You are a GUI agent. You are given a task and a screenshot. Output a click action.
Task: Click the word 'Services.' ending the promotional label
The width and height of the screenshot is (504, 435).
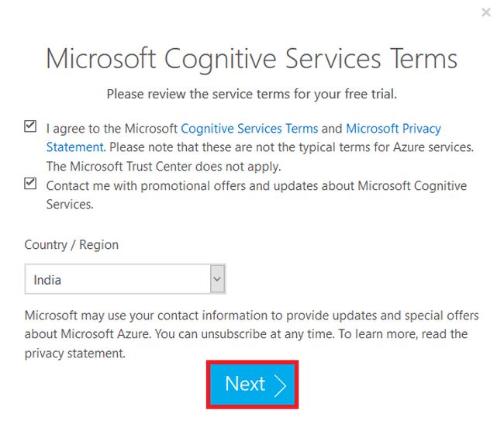[x=70, y=205]
